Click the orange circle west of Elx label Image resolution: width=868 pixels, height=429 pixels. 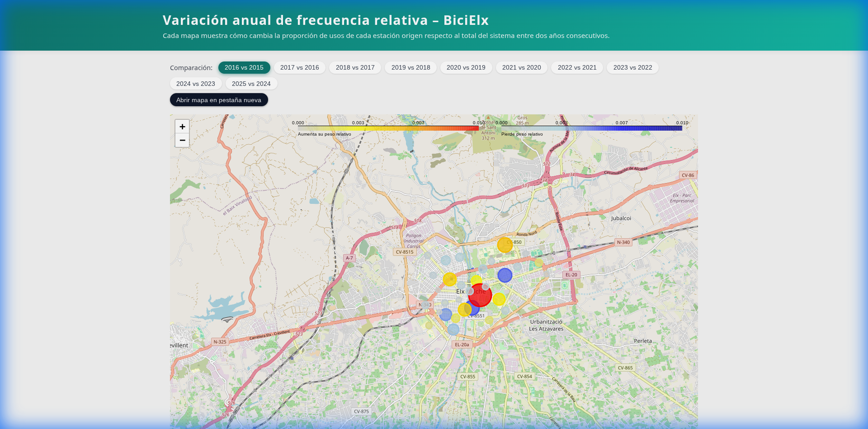coord(449,279)
